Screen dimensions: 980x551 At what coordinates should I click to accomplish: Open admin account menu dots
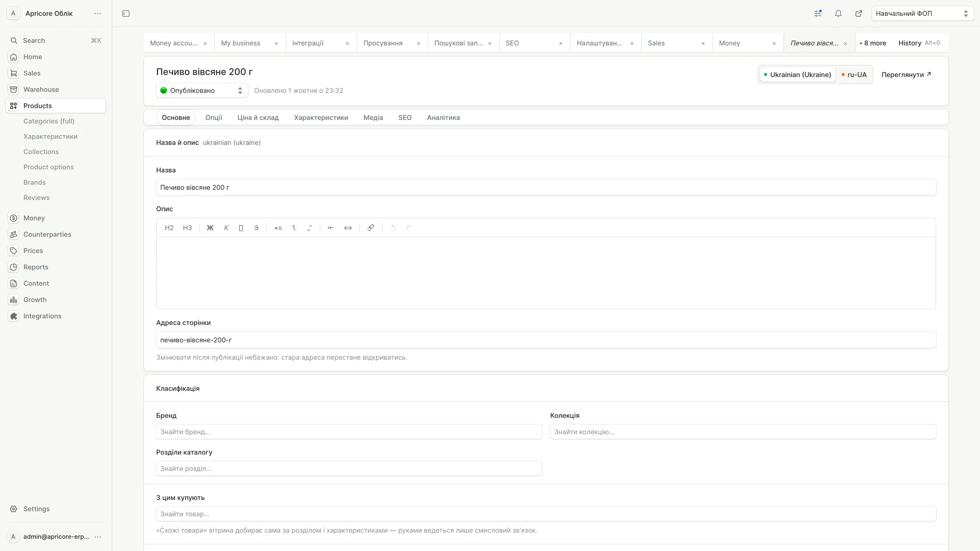(x=97, y=537)
